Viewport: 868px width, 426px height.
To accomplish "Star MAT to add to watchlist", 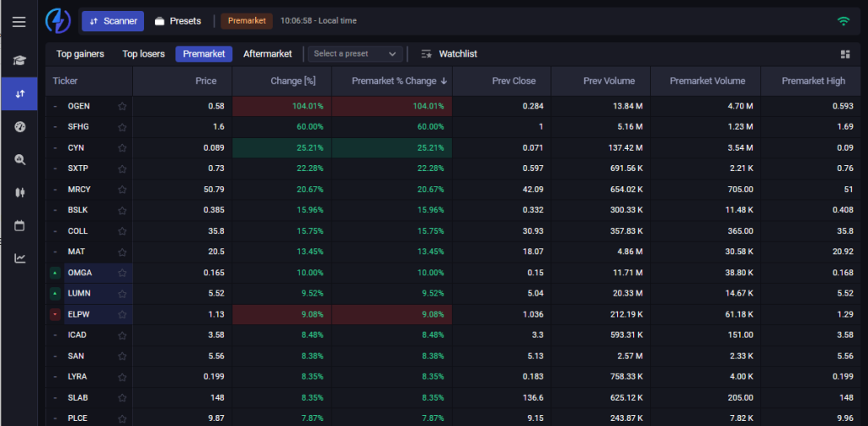I will 122,252.
